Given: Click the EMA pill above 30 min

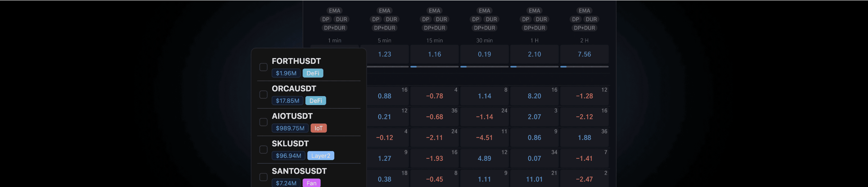Looking at the screenshot, I should 484,11.
